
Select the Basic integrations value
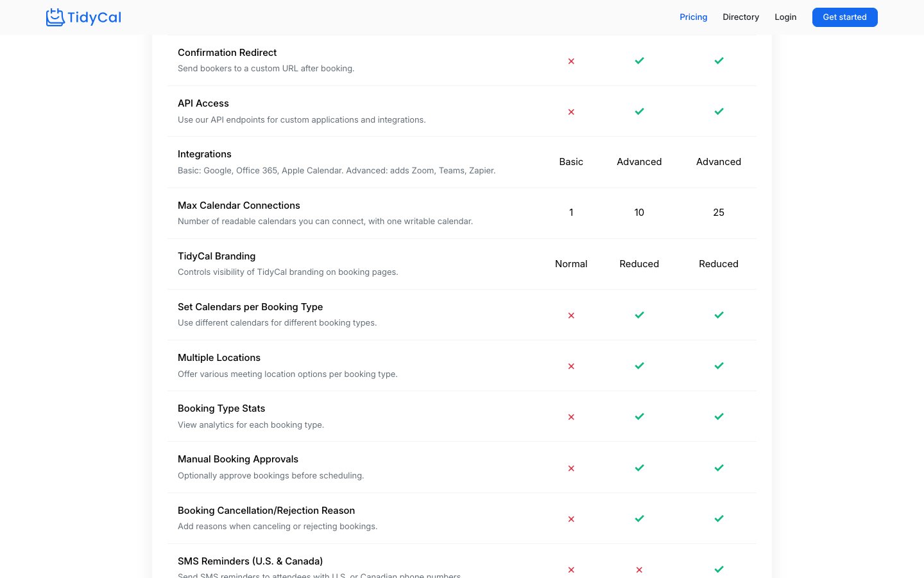point(571,162)
